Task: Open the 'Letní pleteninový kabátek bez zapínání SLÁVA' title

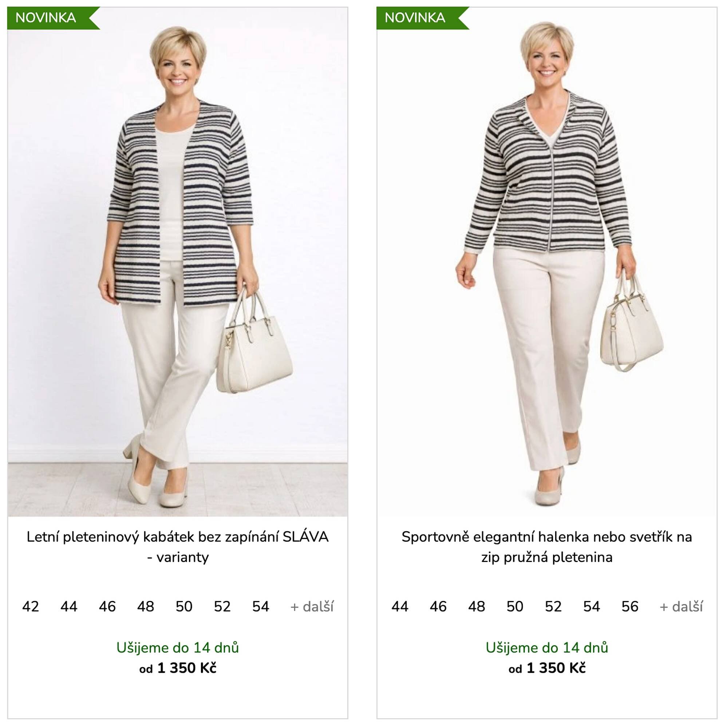Action: point(178,547)
